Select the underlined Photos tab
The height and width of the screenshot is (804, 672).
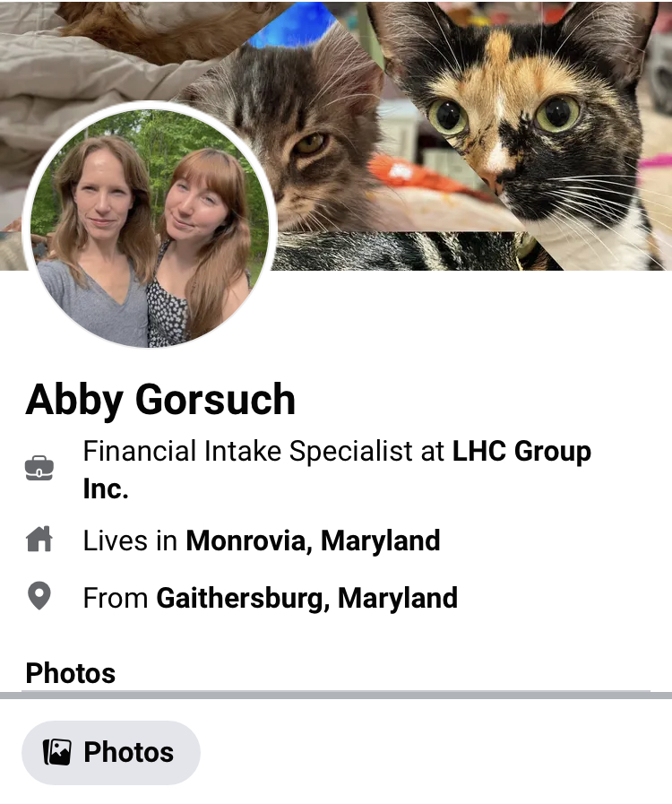70,673
